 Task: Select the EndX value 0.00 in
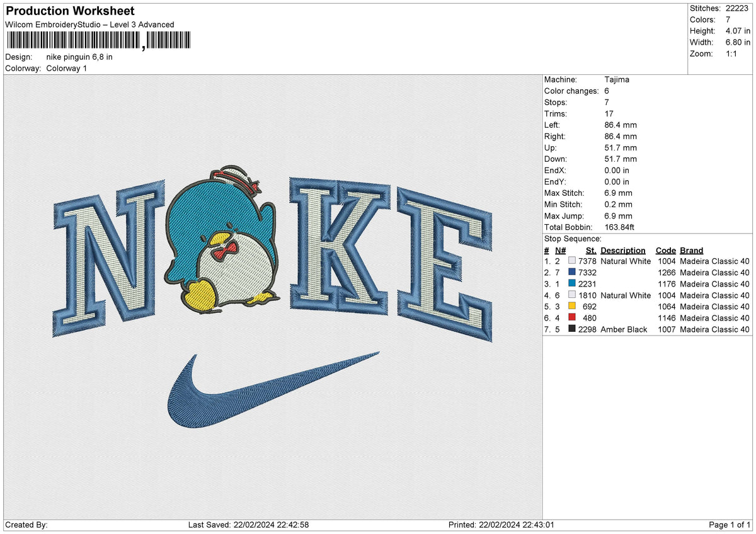click(617, 170)
